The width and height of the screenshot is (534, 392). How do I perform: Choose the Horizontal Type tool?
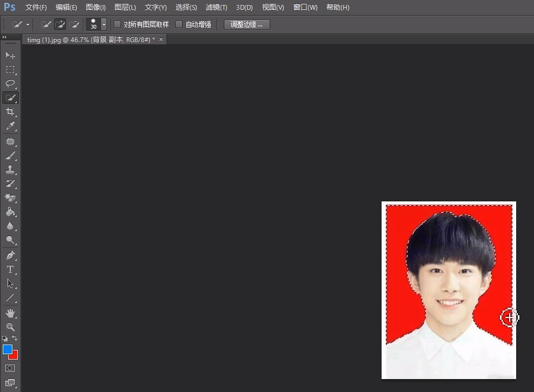(x=10, y=269)
